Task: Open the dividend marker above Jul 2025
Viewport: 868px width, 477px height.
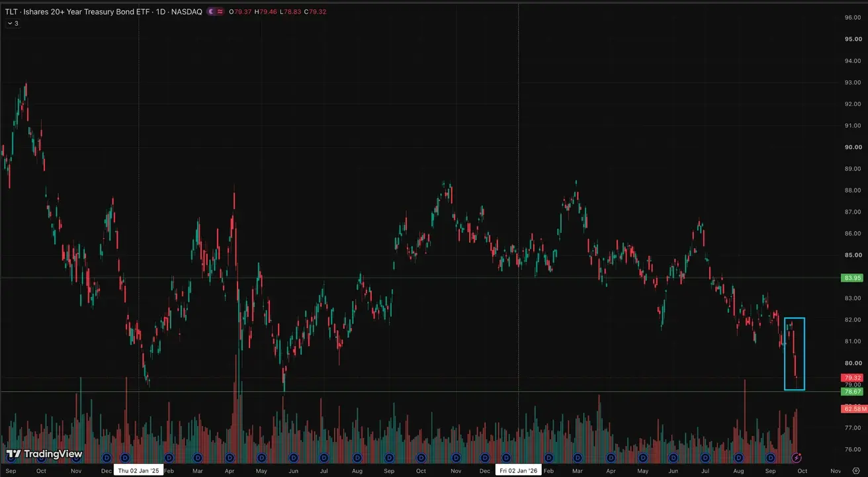Action: (x=324, y=458)
